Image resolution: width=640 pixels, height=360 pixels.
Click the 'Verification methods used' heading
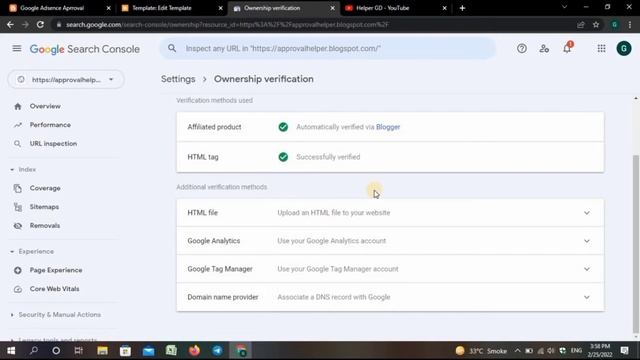214,100
